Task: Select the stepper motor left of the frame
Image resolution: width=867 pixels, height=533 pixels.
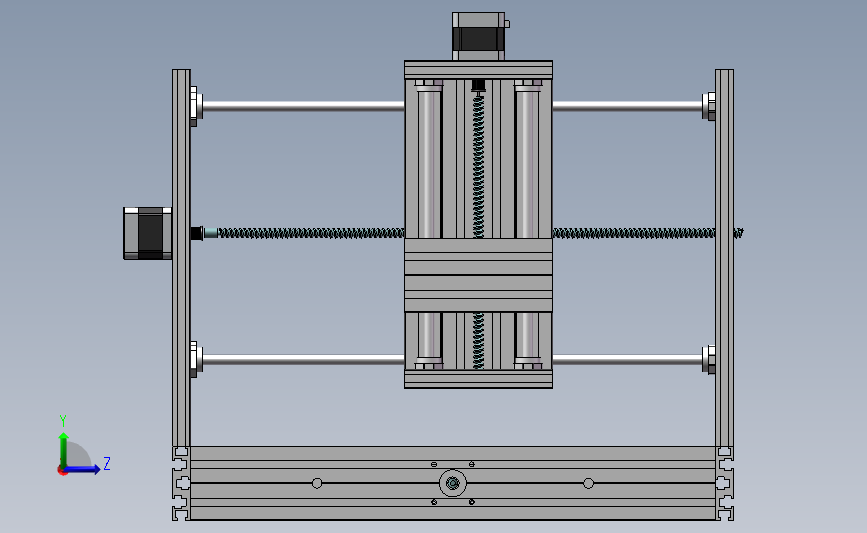Action: pos(148,233)
